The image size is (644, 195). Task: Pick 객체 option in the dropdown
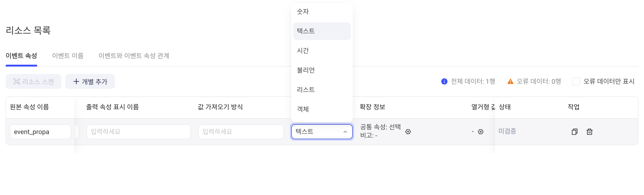[322, 109]
